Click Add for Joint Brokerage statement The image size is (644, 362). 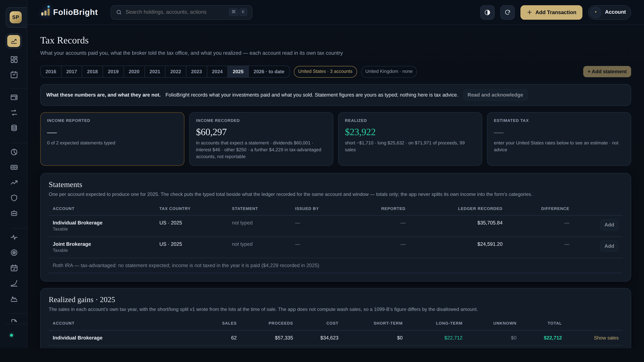[609, 246]
